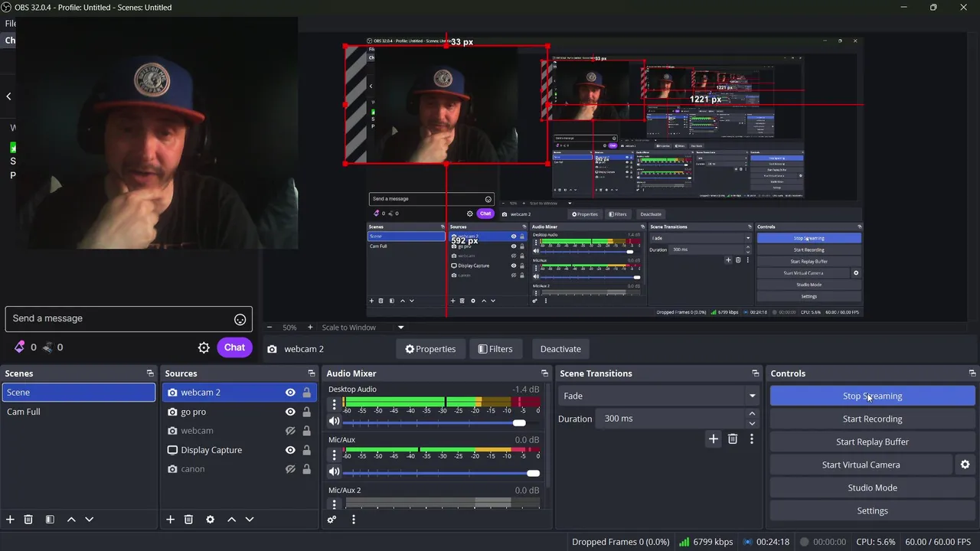Delete the selected source with the trash icon
The height and width of the screenshot is (551, 980).
click(x=188, y=520)
